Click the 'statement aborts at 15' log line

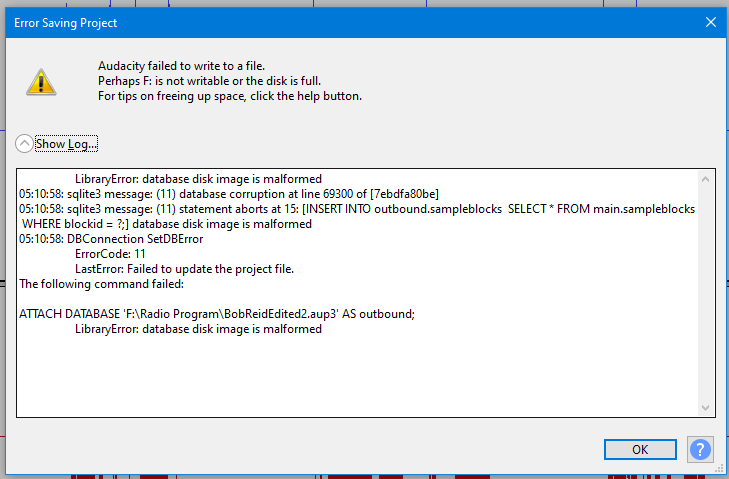pyautogui.click(x=357, y=209)
